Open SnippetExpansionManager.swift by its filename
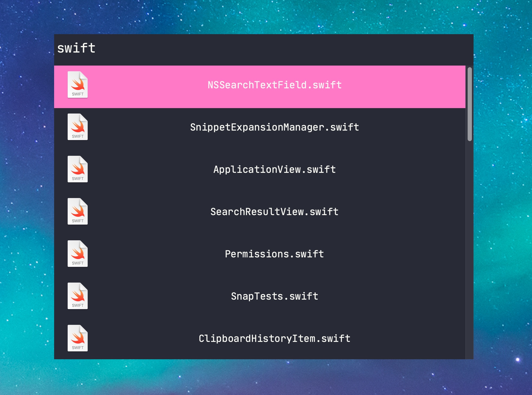Screen dimensions: 532x395 pyautogui.click(x=274, y=127)
